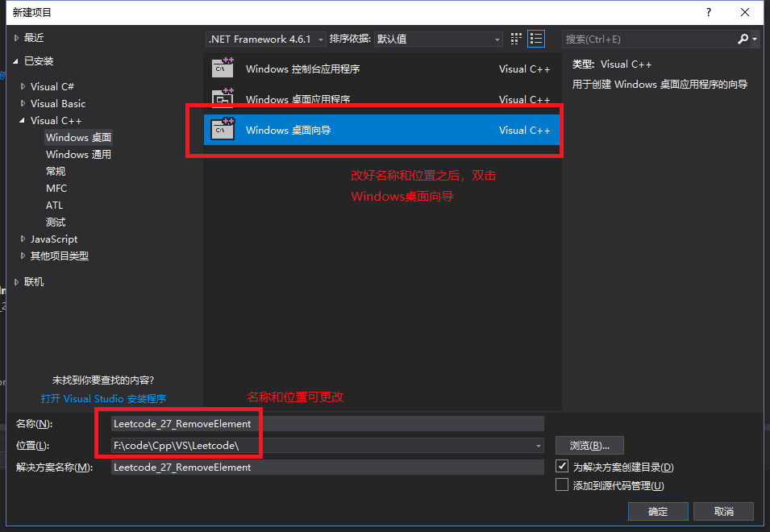The height and width of the screenshot is (532, 770).
Task: Click the search magnifier icon
Action: point(743,39)
